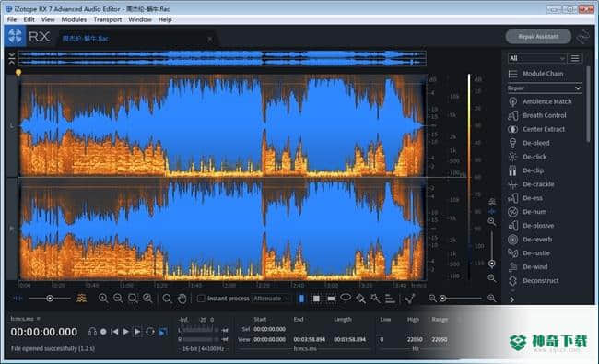The image size is (599, 364).
Task: Select the Zoom tool
Action: coord(167,299)
